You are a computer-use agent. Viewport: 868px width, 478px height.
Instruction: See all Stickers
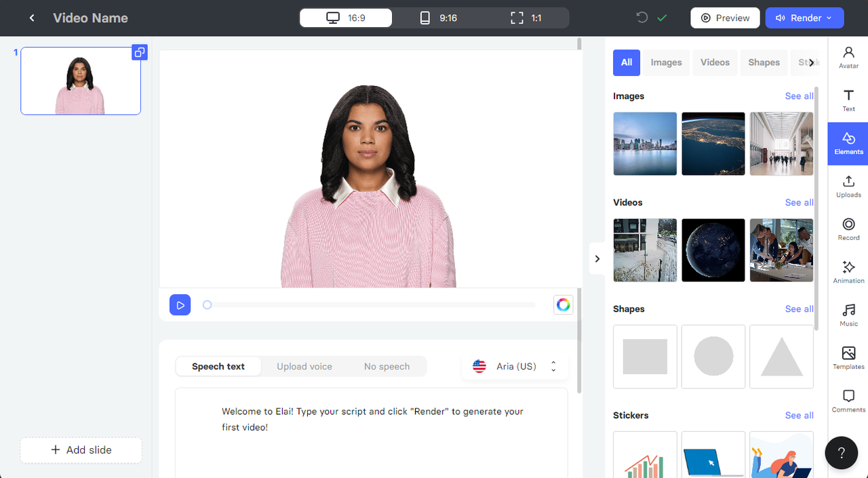pos(799,416)
